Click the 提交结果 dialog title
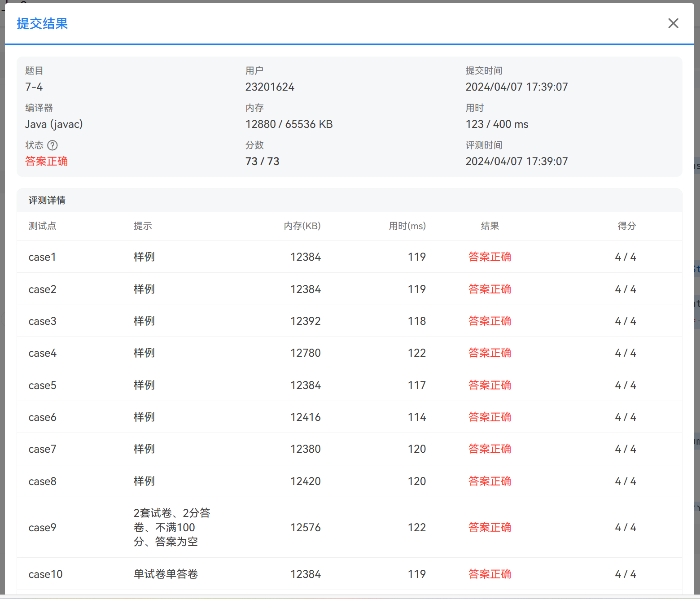Image resolution: width=700 pixels, height=599 pixels. coord(42,24)
